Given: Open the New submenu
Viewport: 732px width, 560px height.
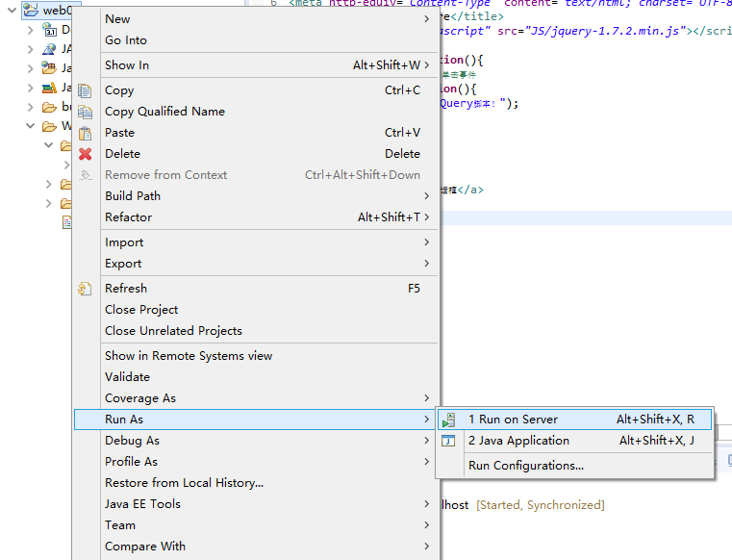Looking at the screenshot, I should pyautogui.click(x=256, y=19).
